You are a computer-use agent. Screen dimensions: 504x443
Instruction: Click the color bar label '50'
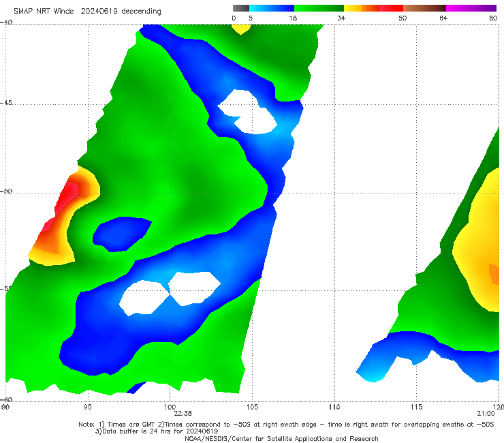403,18
